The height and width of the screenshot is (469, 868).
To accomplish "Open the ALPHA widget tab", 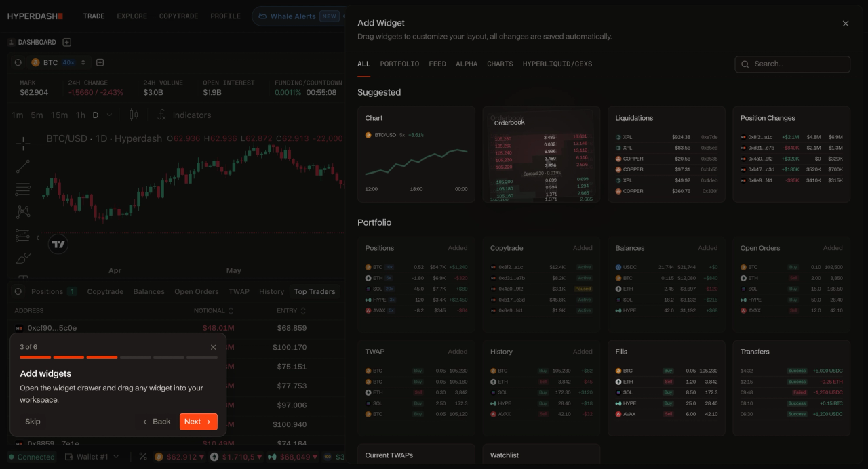I will point(467,64).
